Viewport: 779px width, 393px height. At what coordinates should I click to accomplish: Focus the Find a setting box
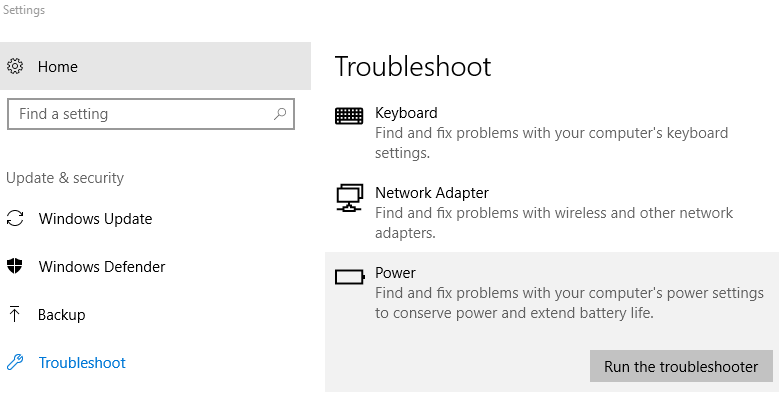(x=151, y=114)
